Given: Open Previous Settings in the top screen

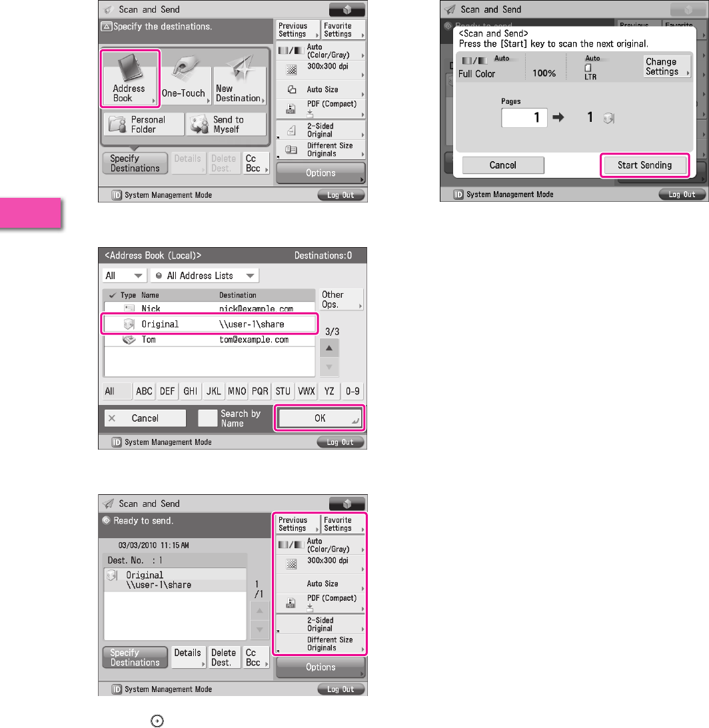Looking at the screenshot, I should click(298, 30).
